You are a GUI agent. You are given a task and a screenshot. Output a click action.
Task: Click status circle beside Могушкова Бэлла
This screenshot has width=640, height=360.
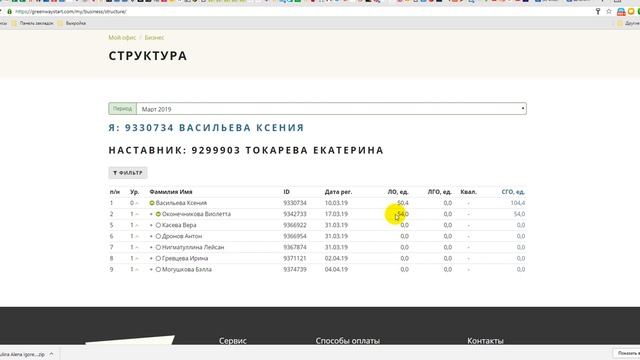point(158,269)
